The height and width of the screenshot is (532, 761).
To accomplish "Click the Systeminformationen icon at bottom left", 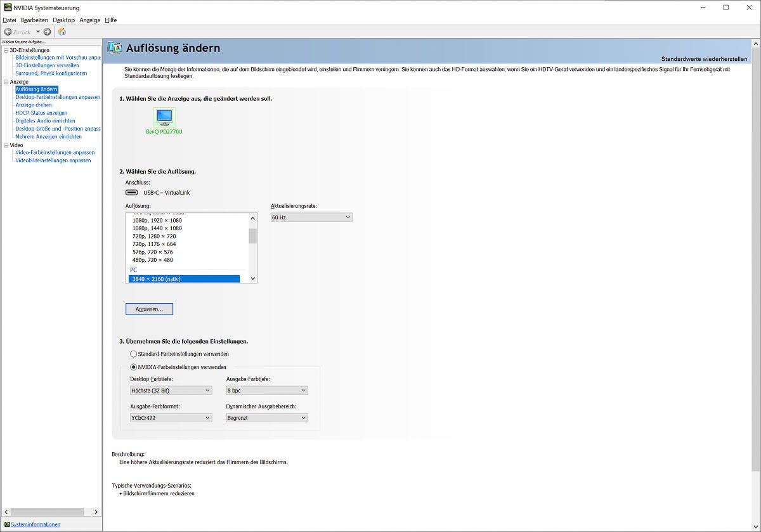I will (x=7, y=524).
